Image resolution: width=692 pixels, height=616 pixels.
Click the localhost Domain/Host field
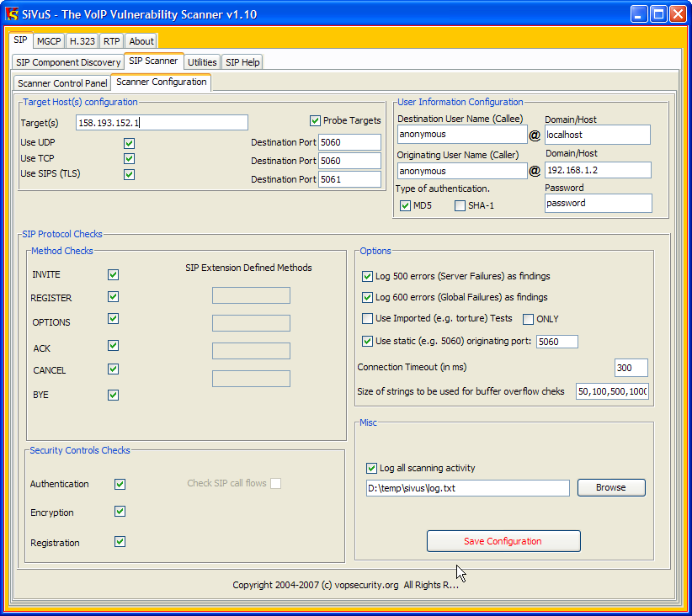598,135
